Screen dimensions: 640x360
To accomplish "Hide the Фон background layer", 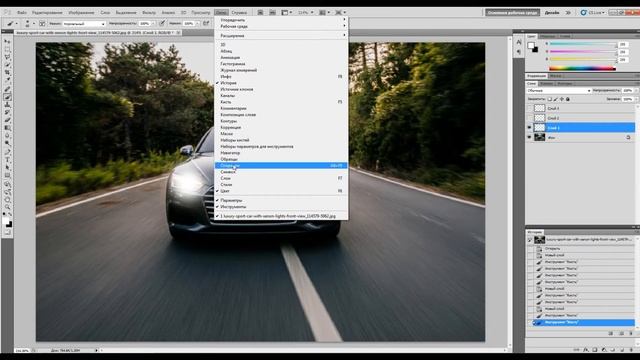I will (x=529, y=138).
